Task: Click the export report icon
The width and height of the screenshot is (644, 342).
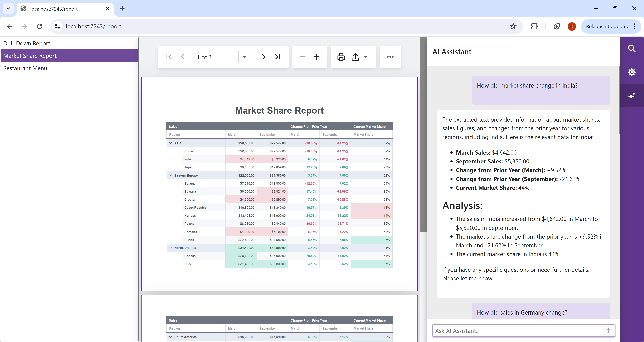Action: click(355, 57)
